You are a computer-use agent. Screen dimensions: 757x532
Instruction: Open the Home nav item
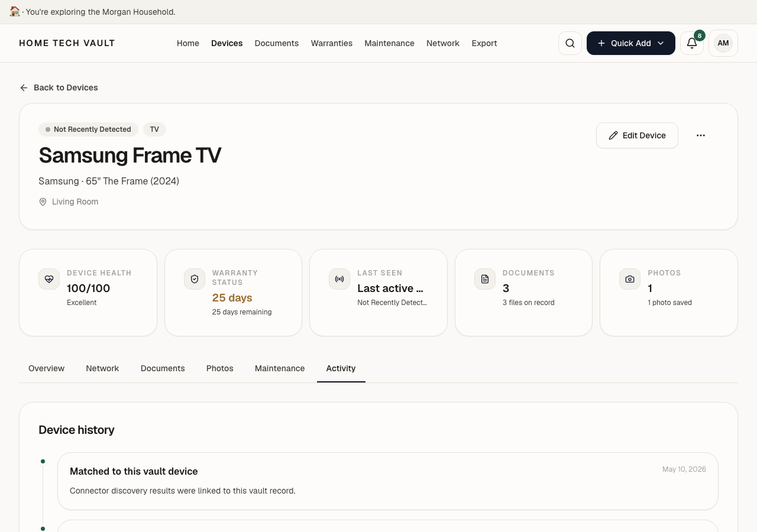coord(188,43)
